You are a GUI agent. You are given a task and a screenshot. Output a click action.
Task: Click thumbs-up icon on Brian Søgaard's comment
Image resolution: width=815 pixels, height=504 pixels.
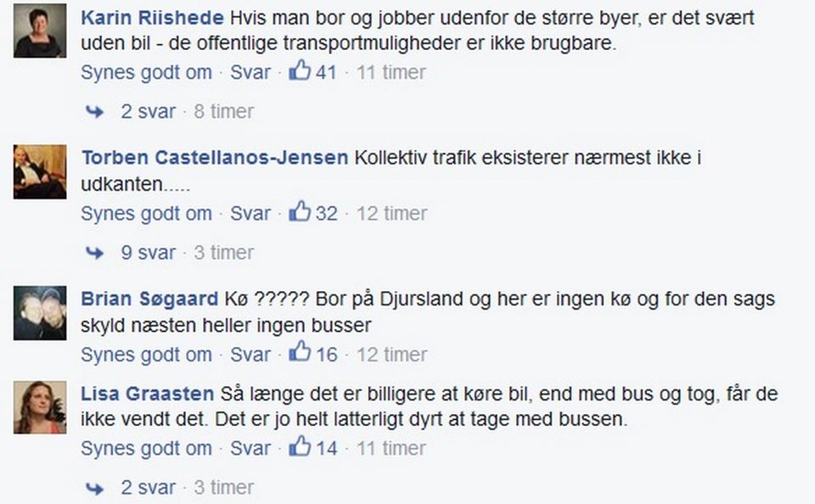point(300,354)
